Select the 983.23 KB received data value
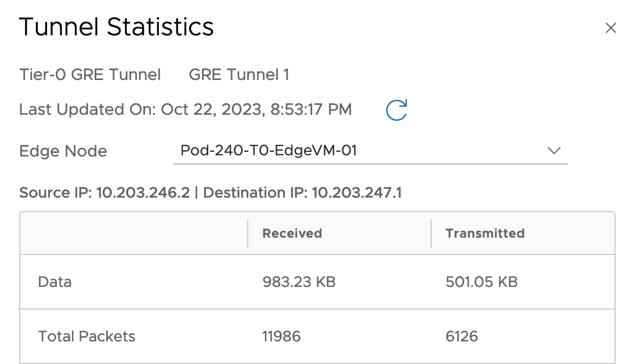 pos(298,282)
